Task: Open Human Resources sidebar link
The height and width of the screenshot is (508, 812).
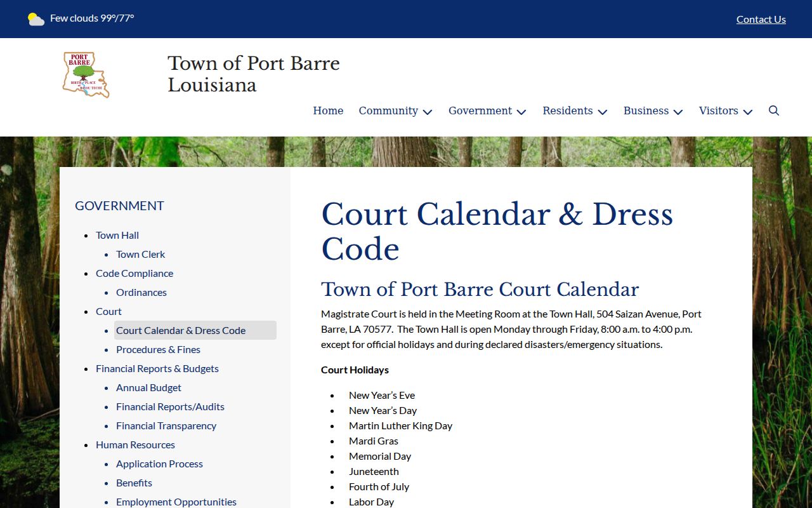Action: tap(135, 444)
